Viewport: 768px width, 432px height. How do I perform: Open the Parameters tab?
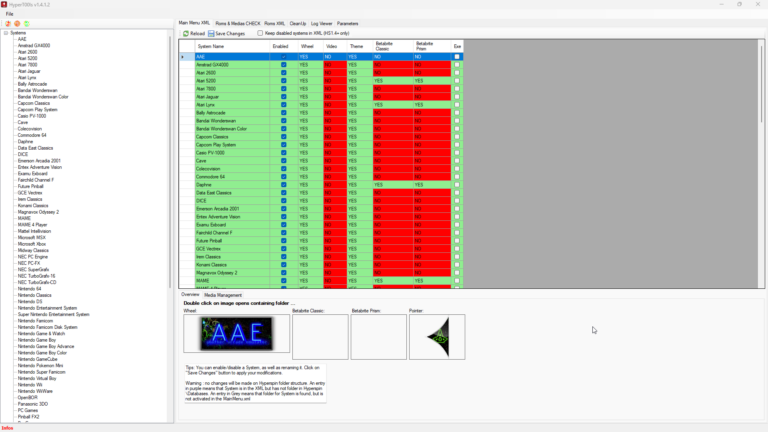(347, 24)
